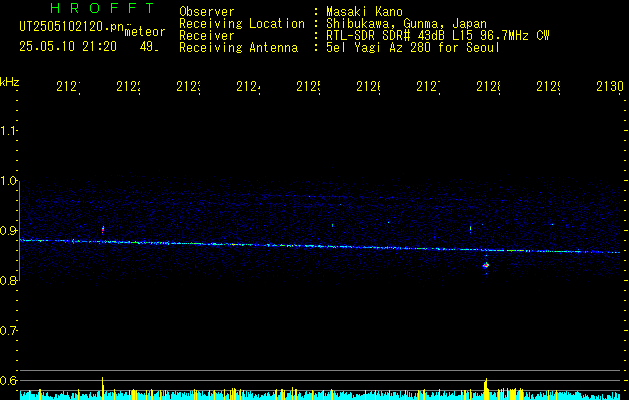Click the last time label before 2130
Screen dimensions: 629x400
[548, 87]
